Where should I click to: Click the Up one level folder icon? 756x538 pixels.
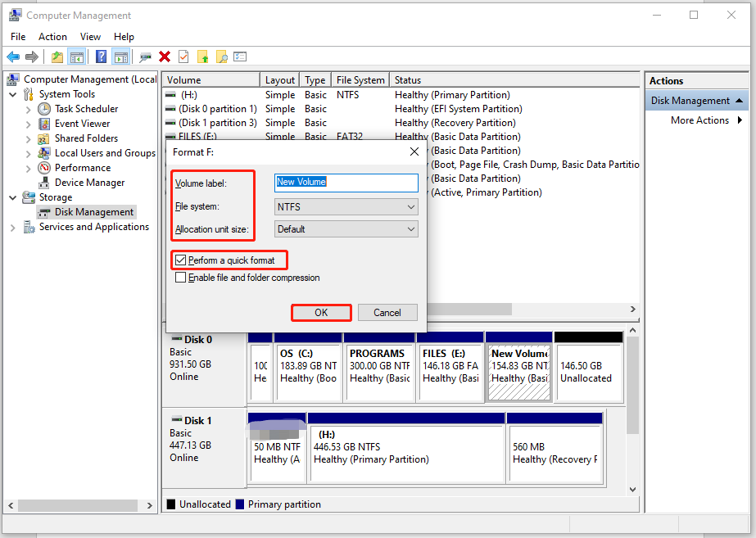[x=57, y=57]
